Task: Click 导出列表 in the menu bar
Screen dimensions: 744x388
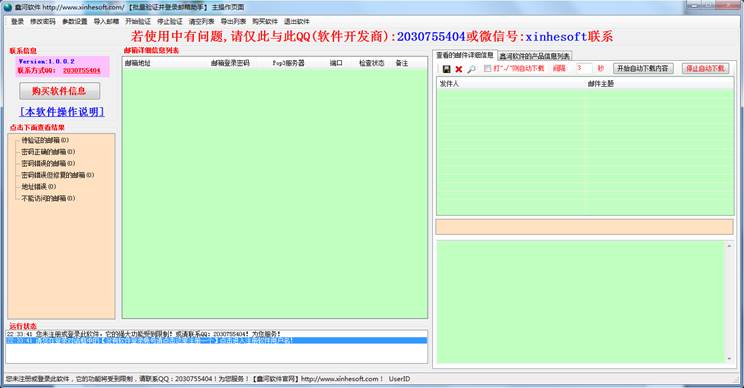Action: [233, 21]
